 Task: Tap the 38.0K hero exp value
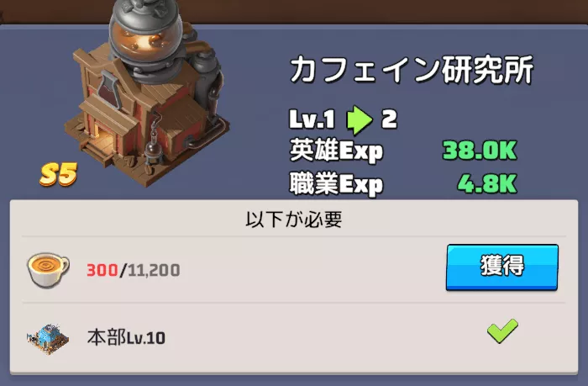[x=480, y=151]
